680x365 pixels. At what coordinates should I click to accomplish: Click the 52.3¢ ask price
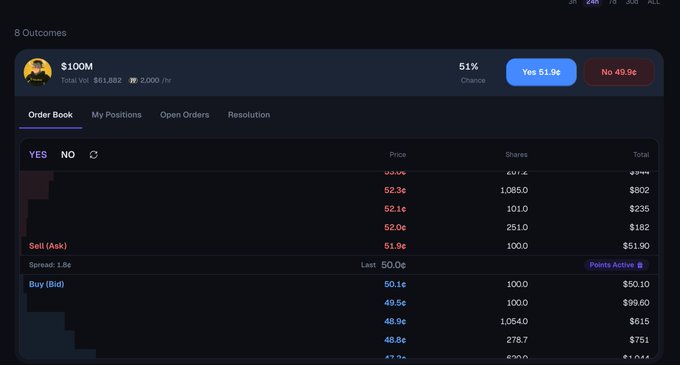coord(395,190)
